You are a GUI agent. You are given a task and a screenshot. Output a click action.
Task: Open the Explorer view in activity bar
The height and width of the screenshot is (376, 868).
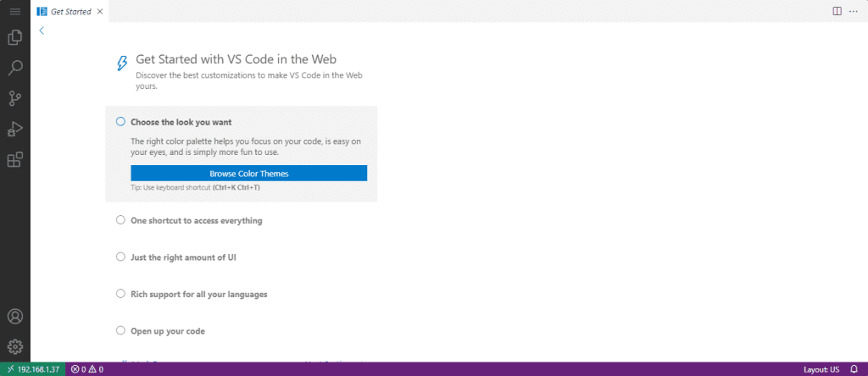point(14,37)
